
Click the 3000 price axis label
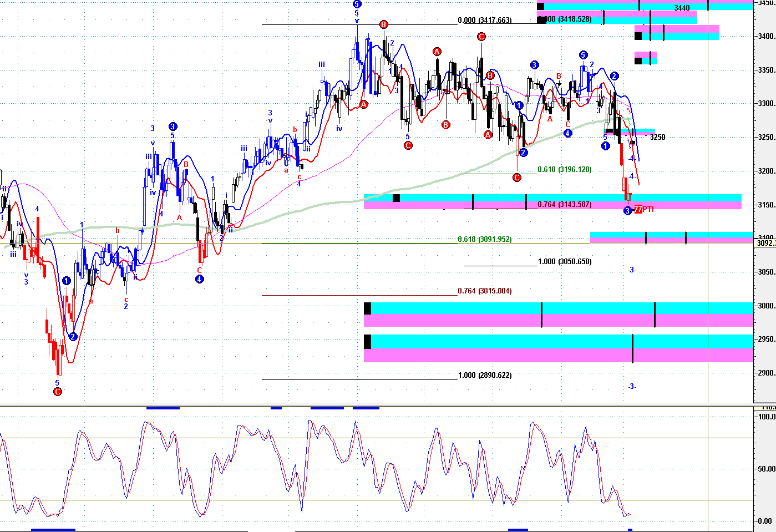(768, 306)
